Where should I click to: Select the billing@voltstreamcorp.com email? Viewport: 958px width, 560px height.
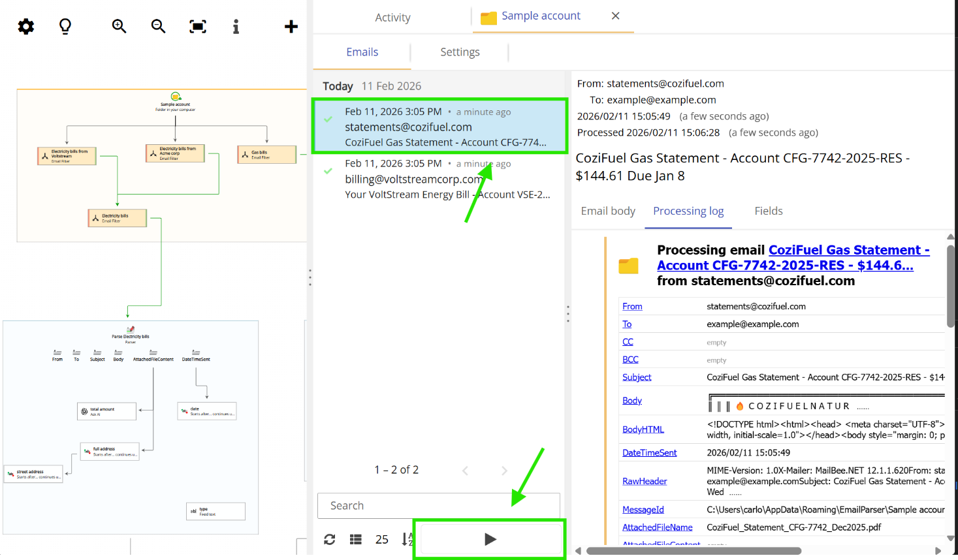coord(438,178)
